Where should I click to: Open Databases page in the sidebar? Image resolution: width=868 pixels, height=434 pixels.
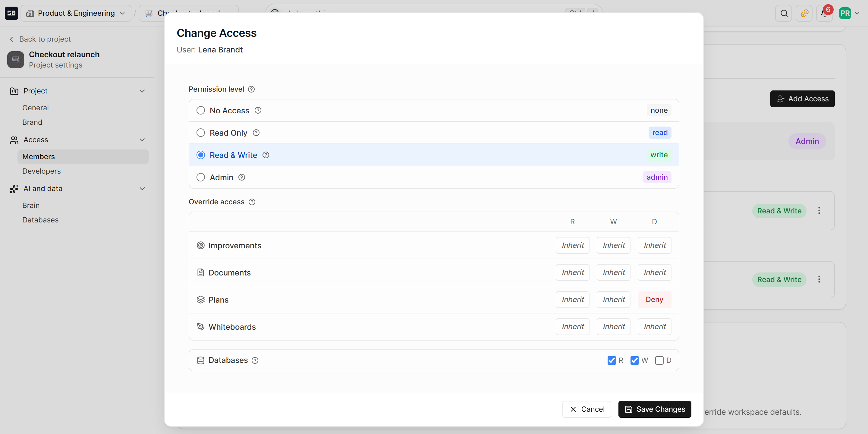[40, 220]
